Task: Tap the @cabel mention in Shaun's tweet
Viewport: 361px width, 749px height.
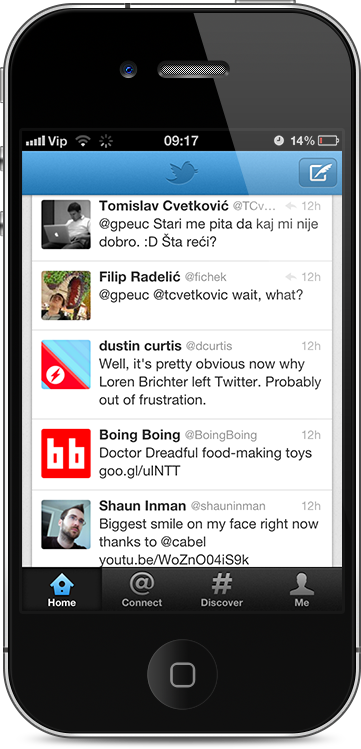Action: coord(182,542)
